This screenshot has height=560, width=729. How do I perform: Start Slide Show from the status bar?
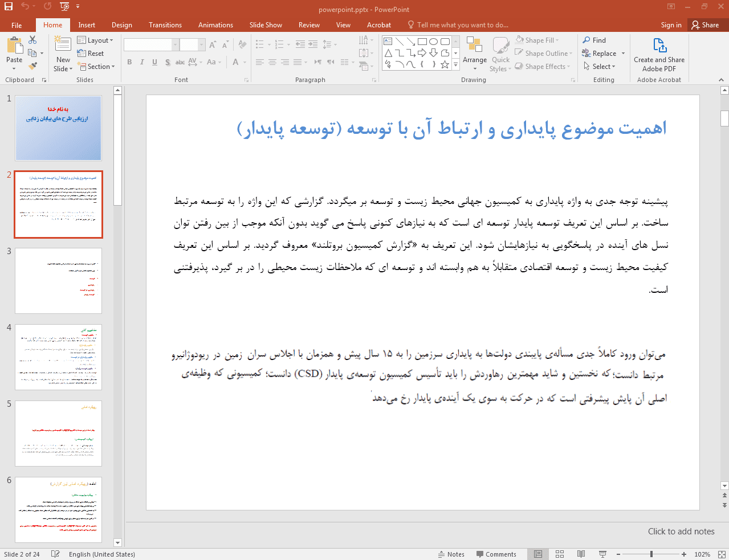pyautogui.click(x=602, y=554)
